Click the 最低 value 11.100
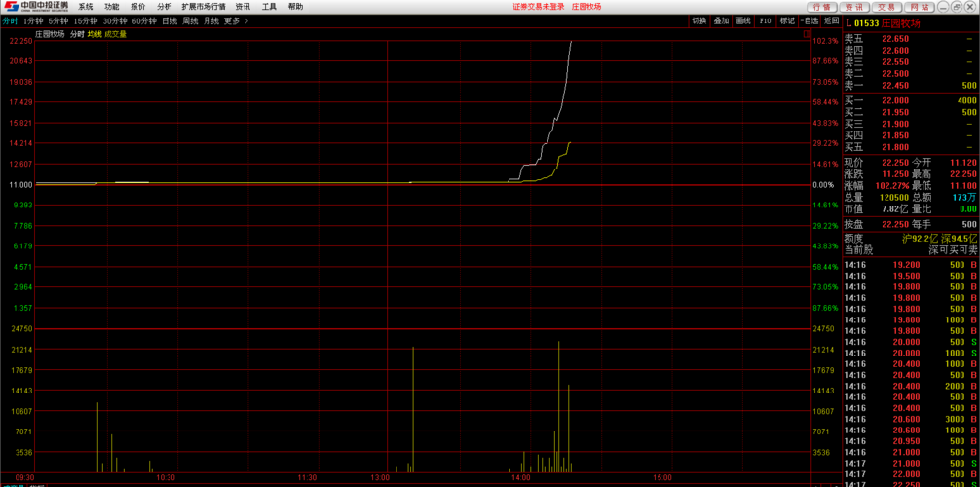This screenshot has height=487, width=980. tap(963, 186)
